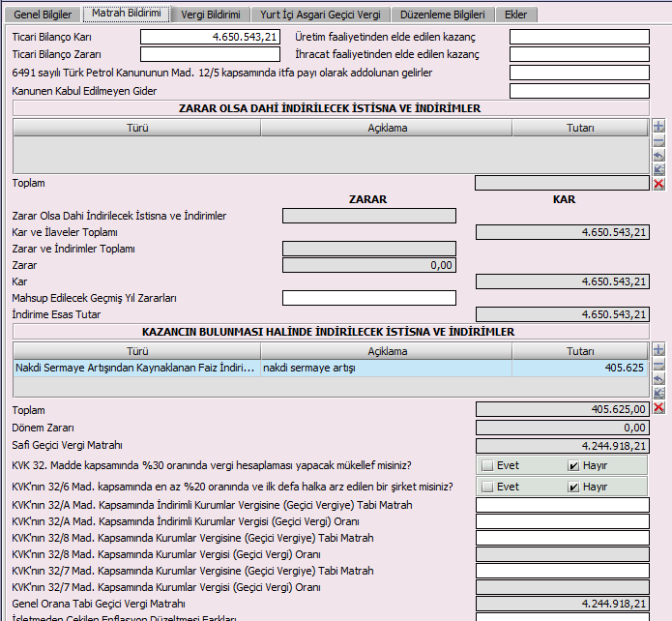
Task: Toggle Hayır for KVK 32. Madde %30 question
Action: coord(573,465)
